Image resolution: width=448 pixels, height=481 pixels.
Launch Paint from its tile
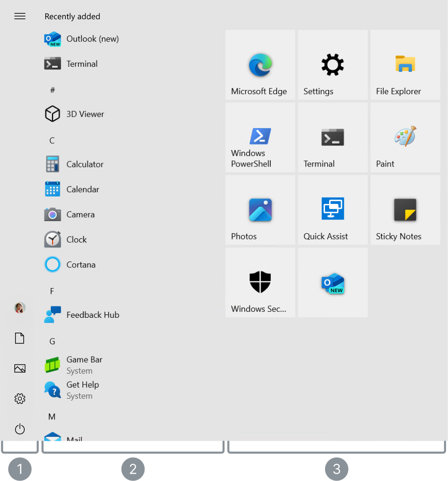(x=405, y=137)
